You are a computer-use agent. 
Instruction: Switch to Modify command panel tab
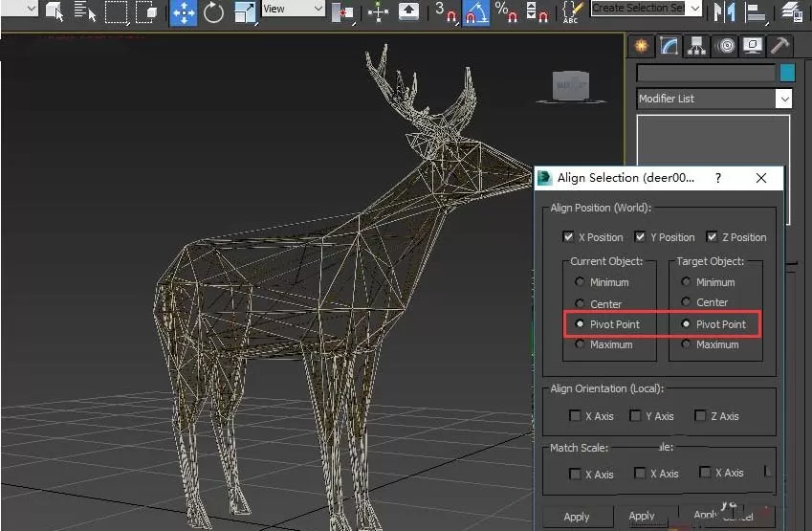[x=669, y=46]
